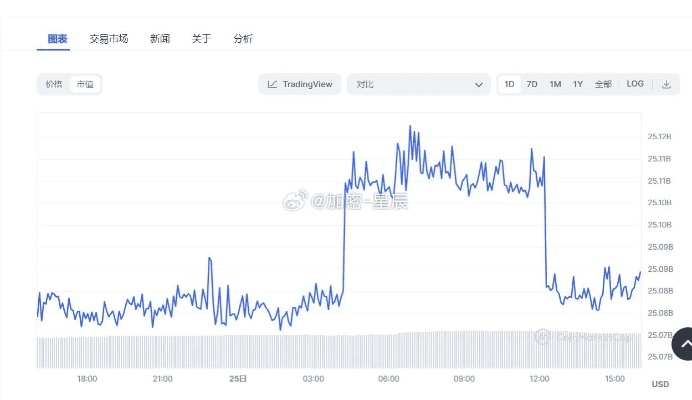Set time range to 1D

[x=510, y=84]
